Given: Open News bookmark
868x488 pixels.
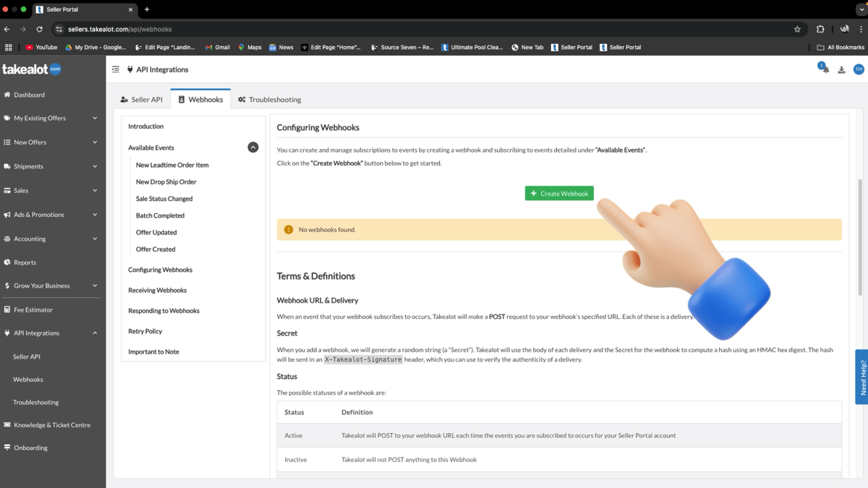Looking at the screenshot, I should 281,47.
